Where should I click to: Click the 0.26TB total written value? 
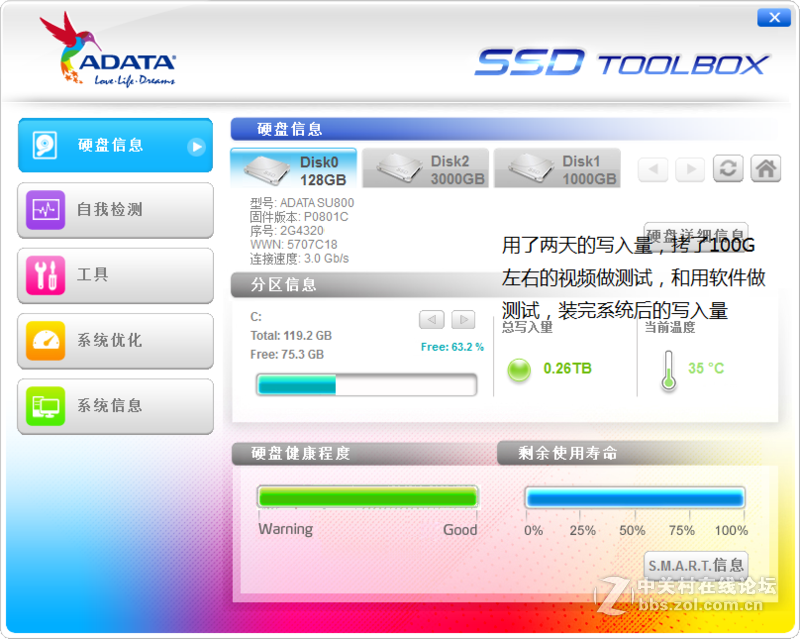[x=567, y=368]
